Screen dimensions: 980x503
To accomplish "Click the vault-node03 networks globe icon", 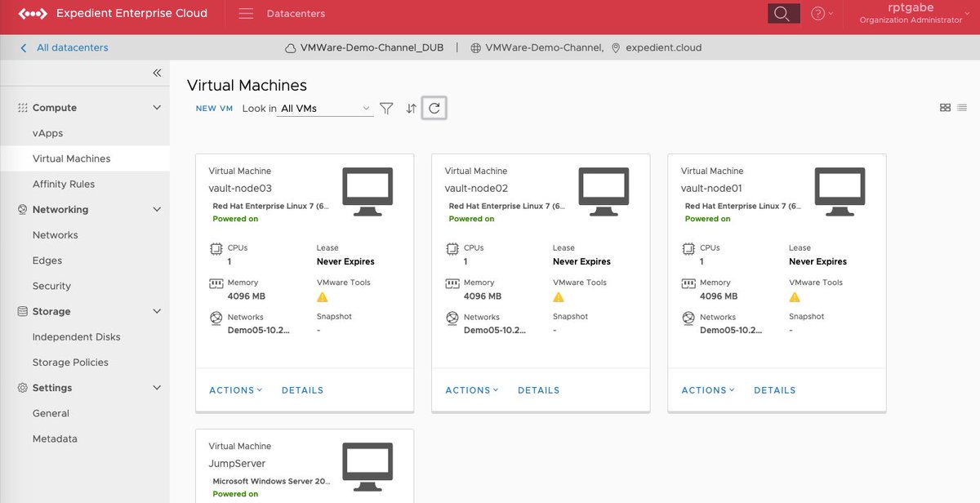I will [216, 318].
